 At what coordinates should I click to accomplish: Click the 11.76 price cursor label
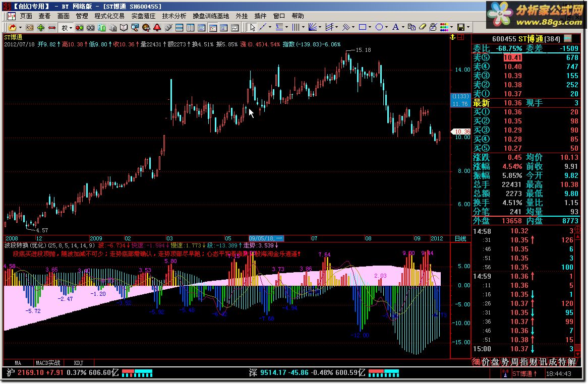click(x=460, y=104)
